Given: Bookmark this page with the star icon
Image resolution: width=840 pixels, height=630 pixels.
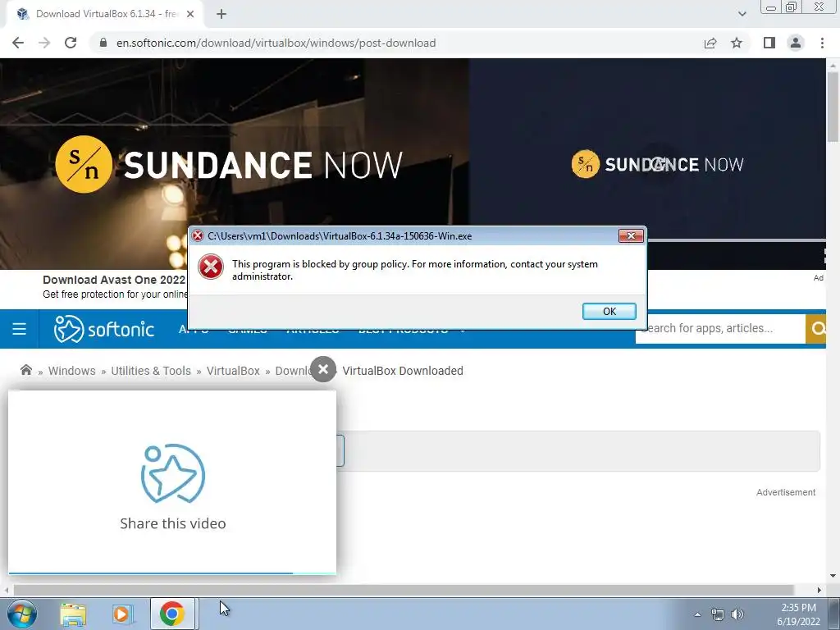Looking at the screenshot, I should tap(737, 43).
